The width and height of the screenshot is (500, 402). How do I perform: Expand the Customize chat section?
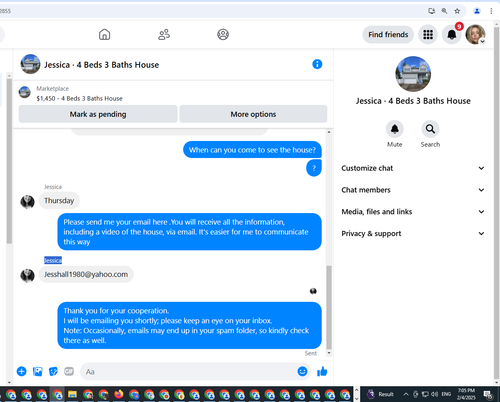(413, 168)
